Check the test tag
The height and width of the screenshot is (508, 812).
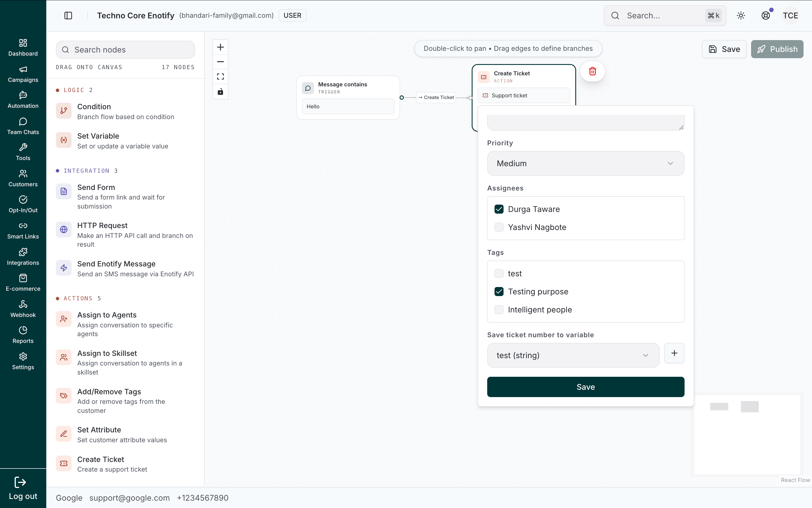499,273
